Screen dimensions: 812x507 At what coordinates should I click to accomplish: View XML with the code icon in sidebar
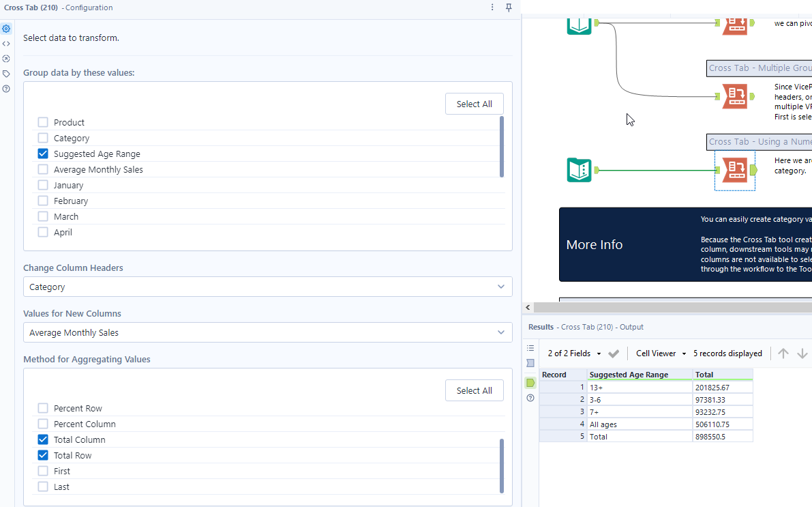click(x=6, y=44)
